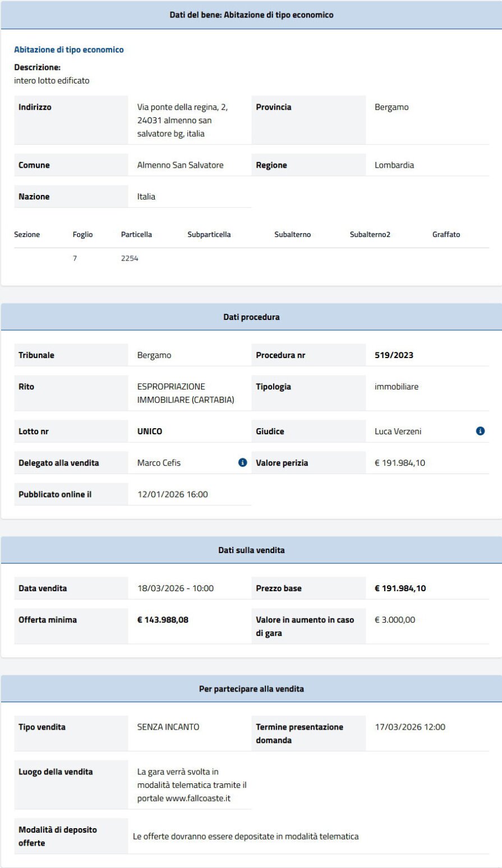The height and width of the screenshot is (868, 502).
Task: Click the deadline 17/03/2026 12:00 value
Action: 410,727
